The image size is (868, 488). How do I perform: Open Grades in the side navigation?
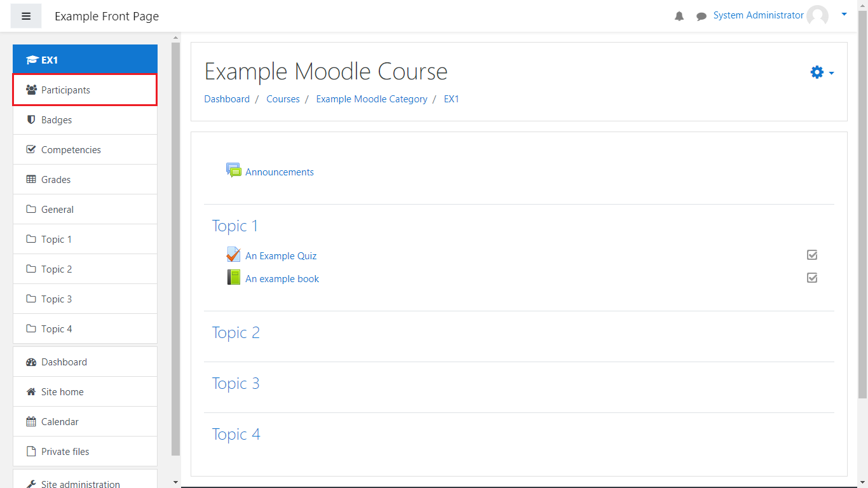pyautogui.click(x=56, y=180)
